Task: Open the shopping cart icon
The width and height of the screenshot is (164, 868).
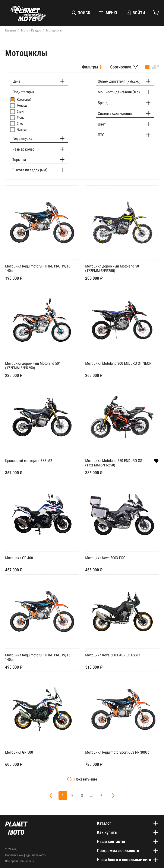Action: [156, 12]
